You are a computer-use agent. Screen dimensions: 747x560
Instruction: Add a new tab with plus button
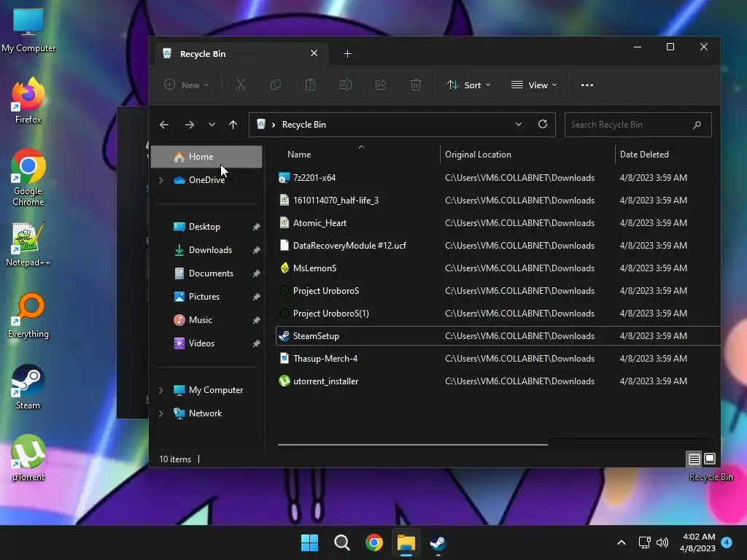click(347, 53)
